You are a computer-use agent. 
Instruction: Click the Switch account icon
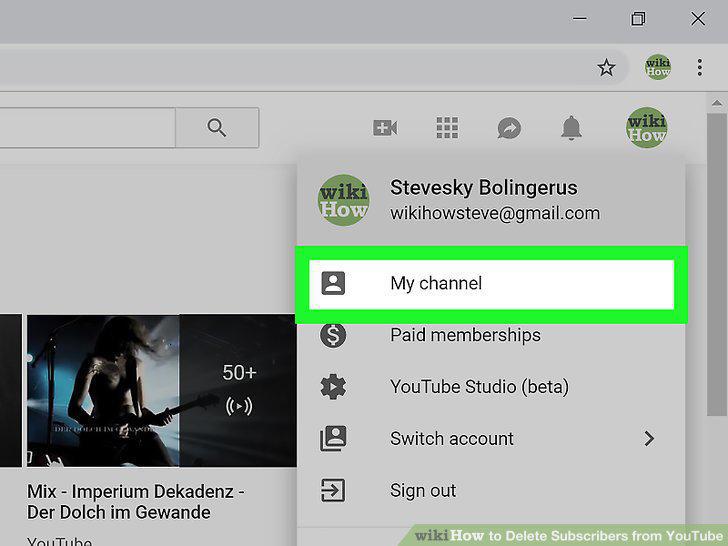tap(333, 438)
